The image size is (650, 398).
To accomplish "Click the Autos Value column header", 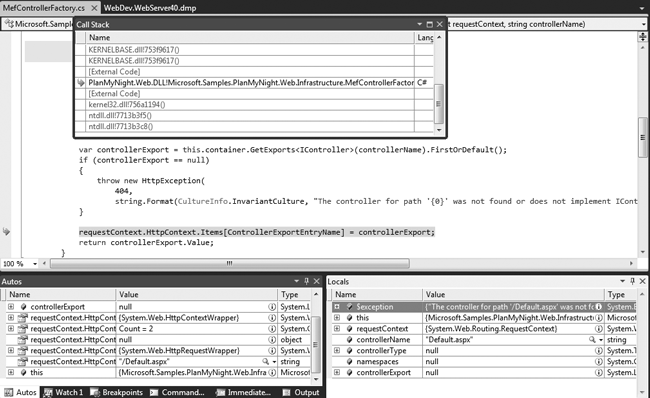I will [196, 295].
